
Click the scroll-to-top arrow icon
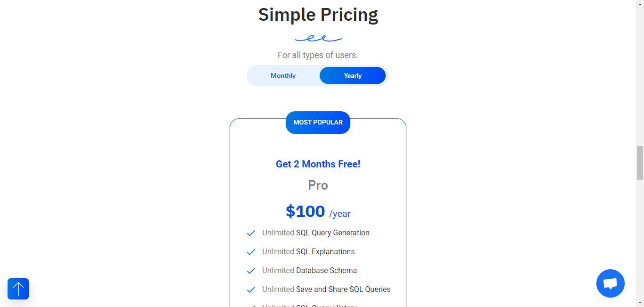(x=18, y=289)
